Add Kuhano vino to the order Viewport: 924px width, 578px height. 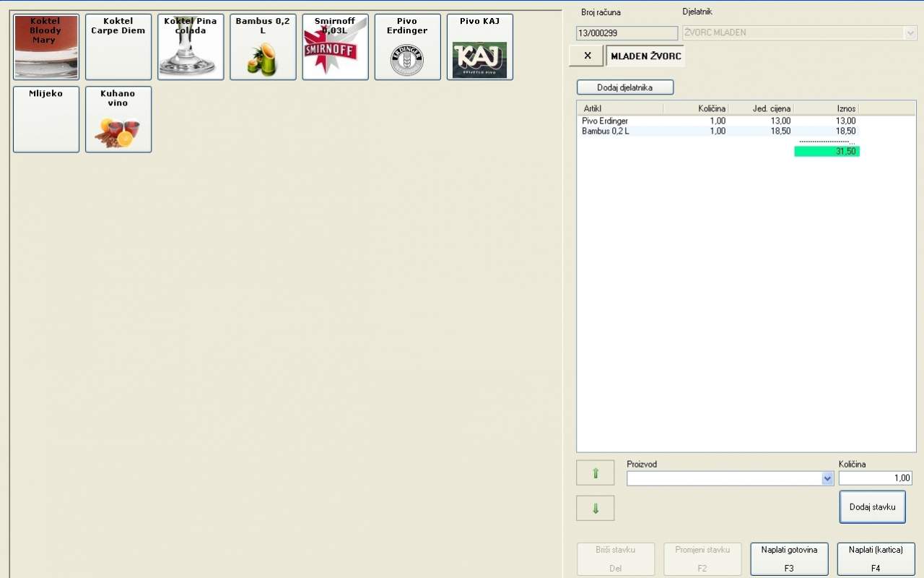(118, 119)
